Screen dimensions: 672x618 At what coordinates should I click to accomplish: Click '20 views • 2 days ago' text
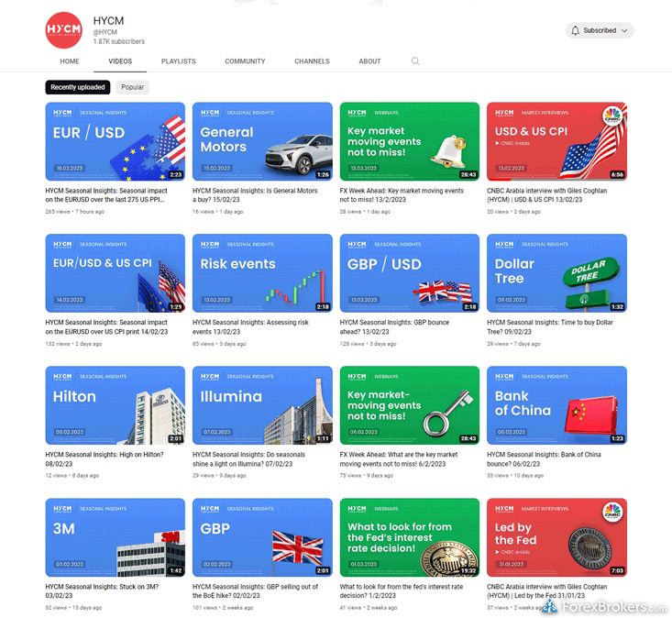pyautogui.click(x=513, y=212)
